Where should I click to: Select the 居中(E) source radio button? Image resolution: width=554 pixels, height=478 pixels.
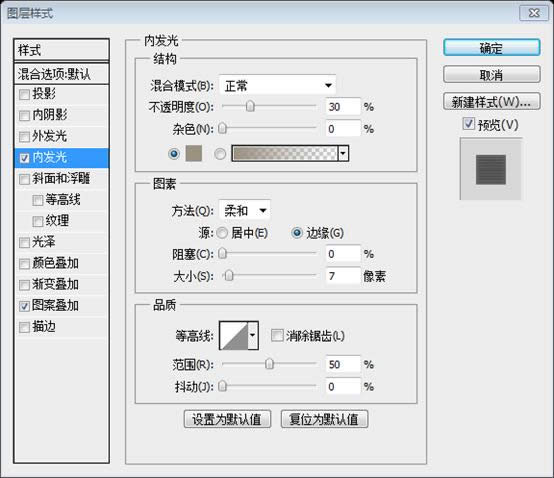tap(222, 233)
